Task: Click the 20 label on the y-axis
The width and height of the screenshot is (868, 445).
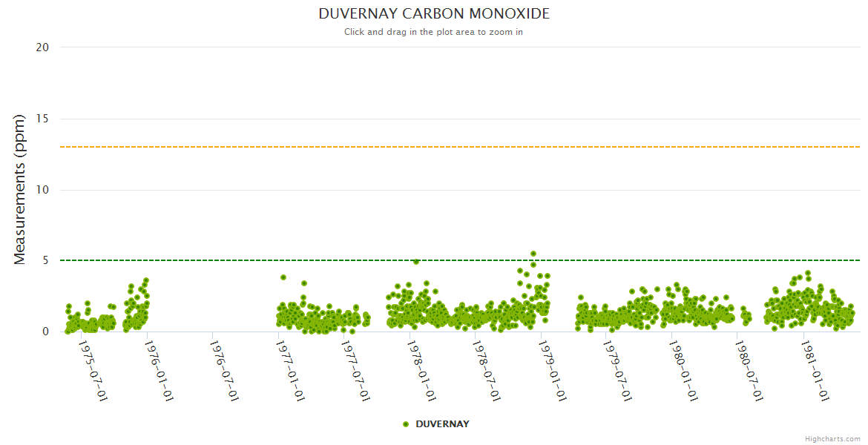Action: pos(42,47)
